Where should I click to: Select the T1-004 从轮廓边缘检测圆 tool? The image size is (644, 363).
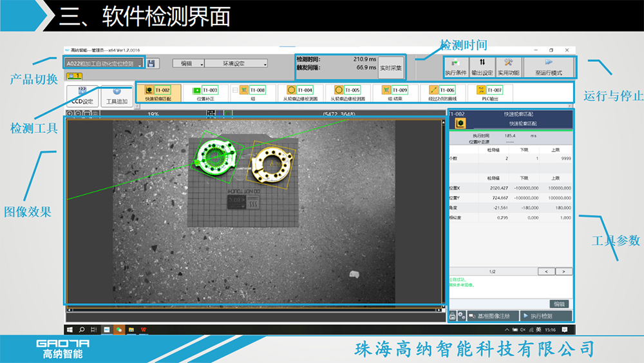(298, 94)
